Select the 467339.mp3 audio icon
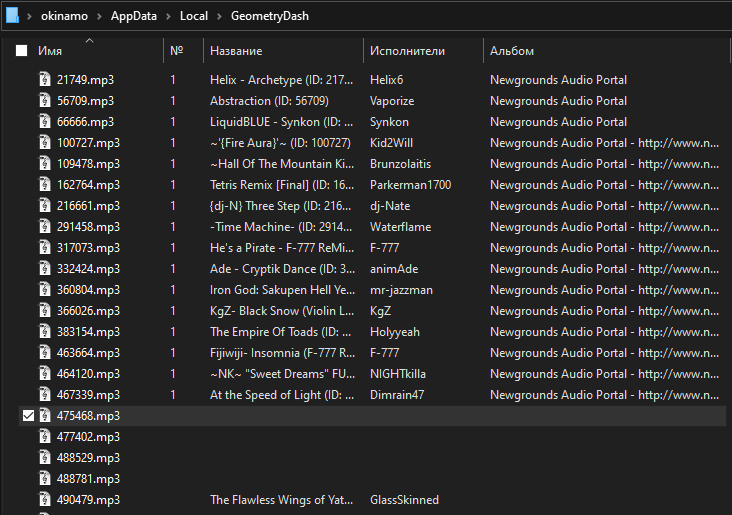Image resolution: width=732 pixels, height=515 pixels. pos(45,395)
